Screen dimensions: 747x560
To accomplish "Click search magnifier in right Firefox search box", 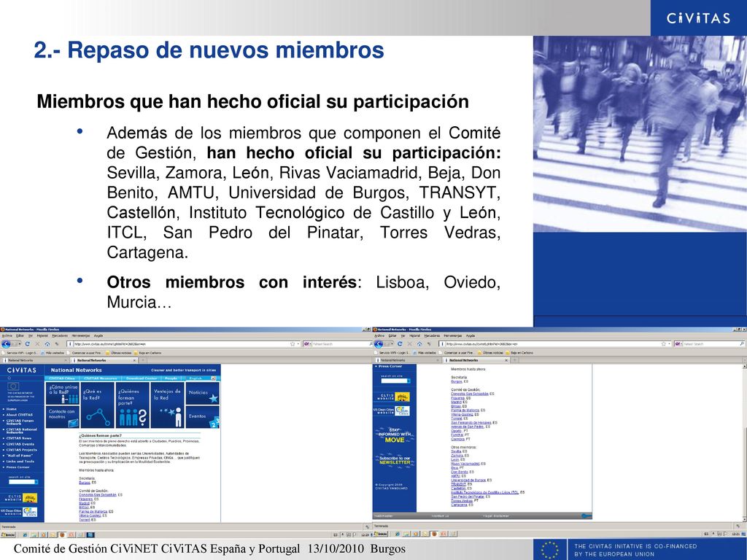I will coord(742,344).
